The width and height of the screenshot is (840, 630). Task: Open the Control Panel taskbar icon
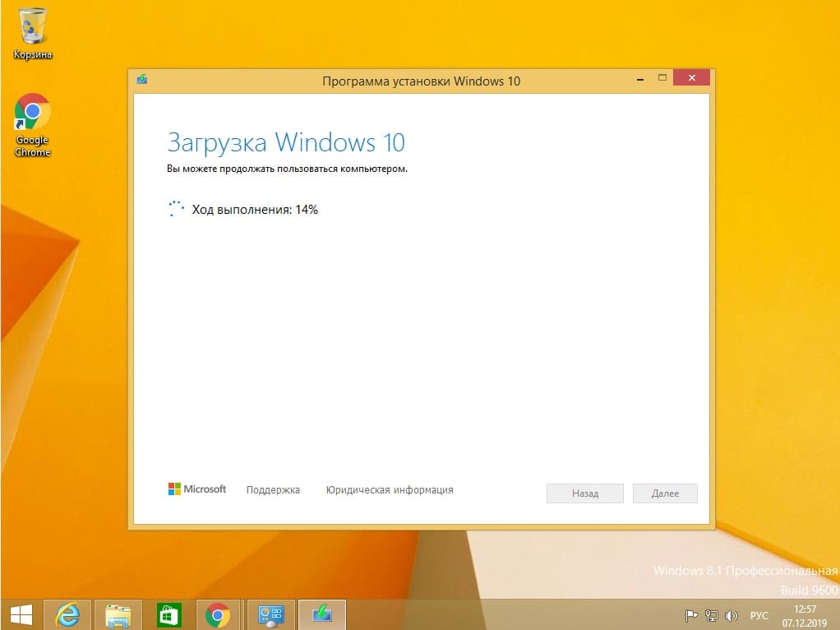(x=270, y=615)
